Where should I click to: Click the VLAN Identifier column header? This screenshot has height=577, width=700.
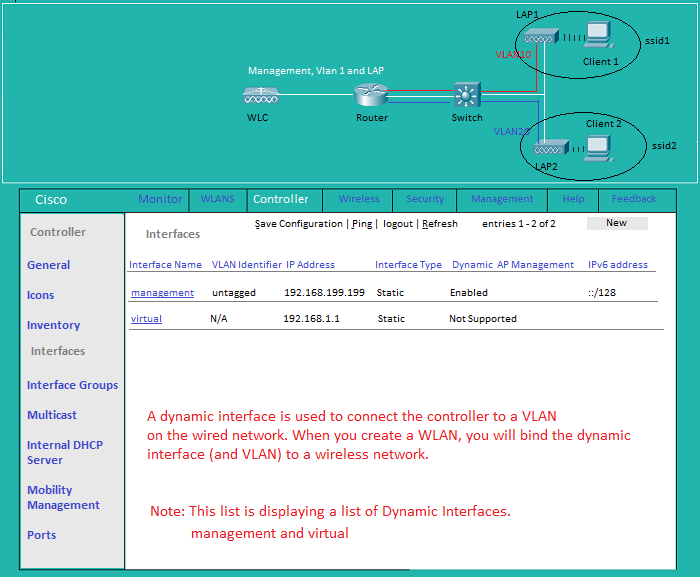point(247,265)
